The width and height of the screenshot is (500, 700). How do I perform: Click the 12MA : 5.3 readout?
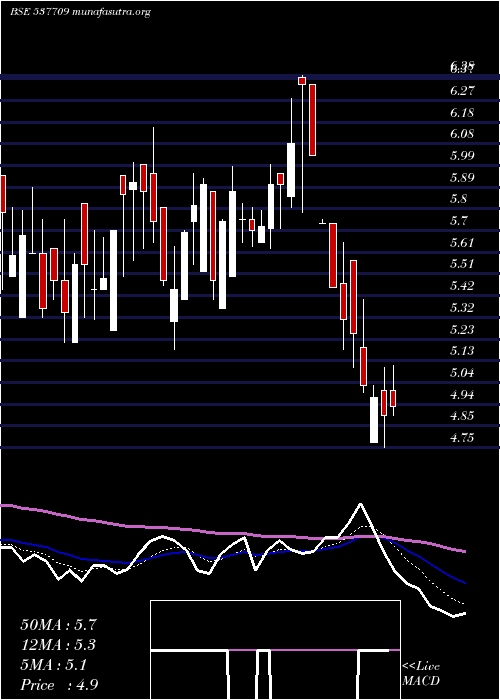pos(59,645)
